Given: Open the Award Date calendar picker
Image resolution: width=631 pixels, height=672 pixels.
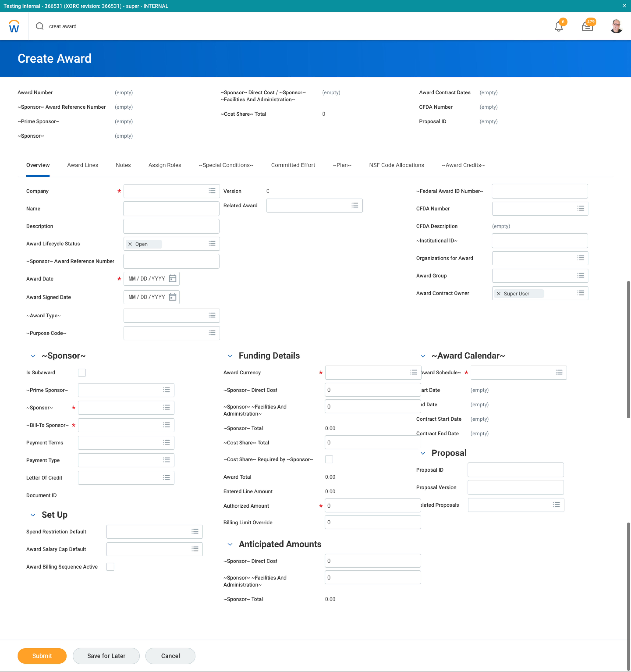Looking at the screenshot, I should 173,279.
